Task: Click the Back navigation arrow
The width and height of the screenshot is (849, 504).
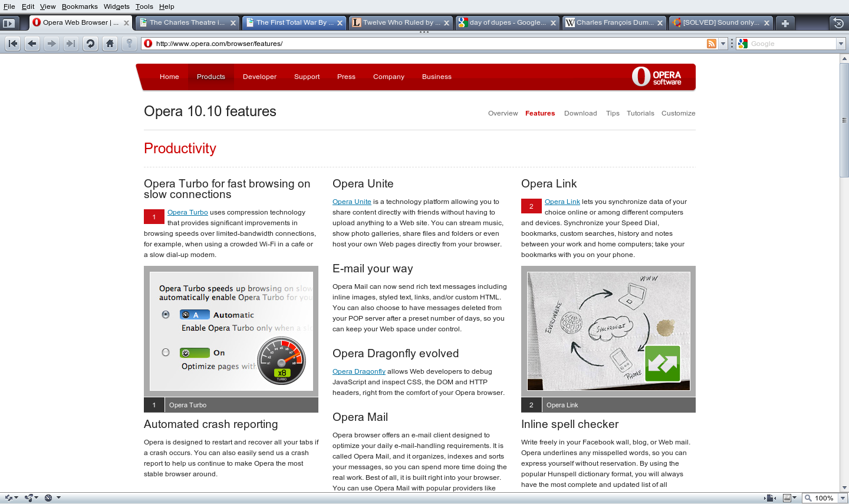Action: [x=32, y=43]
